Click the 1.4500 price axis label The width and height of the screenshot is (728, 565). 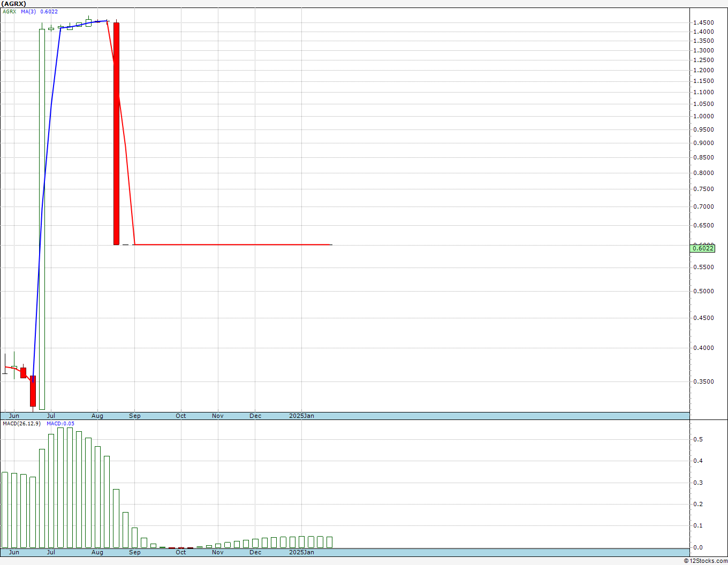tap(703, 22)
